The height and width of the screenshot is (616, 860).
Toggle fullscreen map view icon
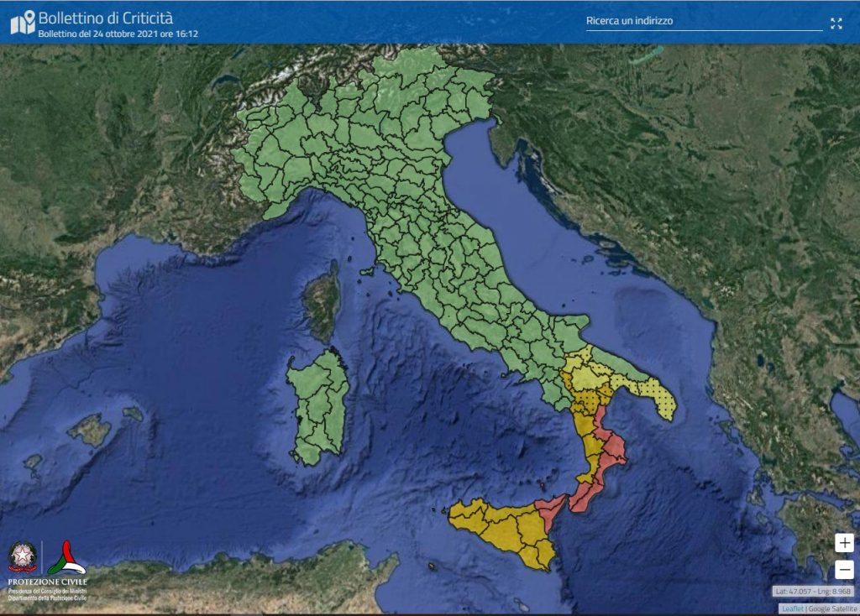click(836, 23)
